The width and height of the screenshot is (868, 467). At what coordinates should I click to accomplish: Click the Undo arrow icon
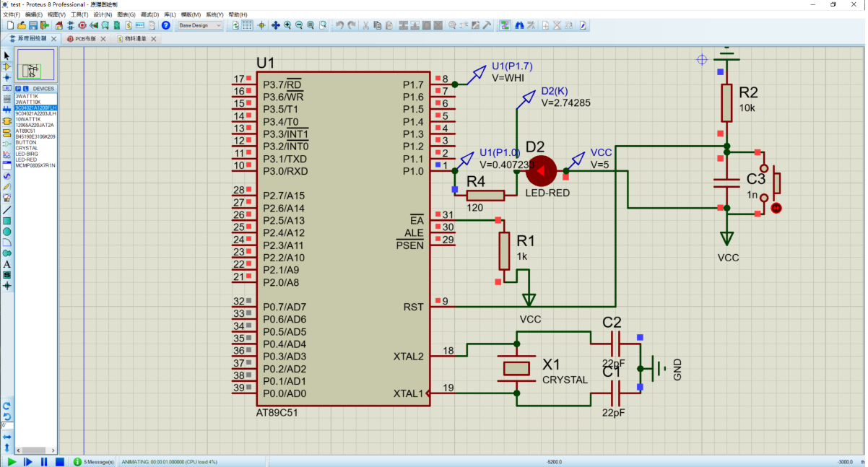339,25
